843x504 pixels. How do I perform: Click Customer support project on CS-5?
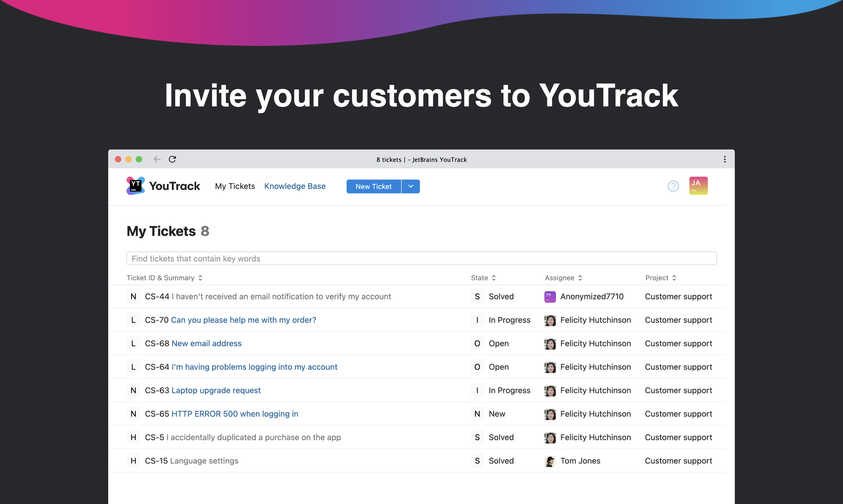point(678,437)
